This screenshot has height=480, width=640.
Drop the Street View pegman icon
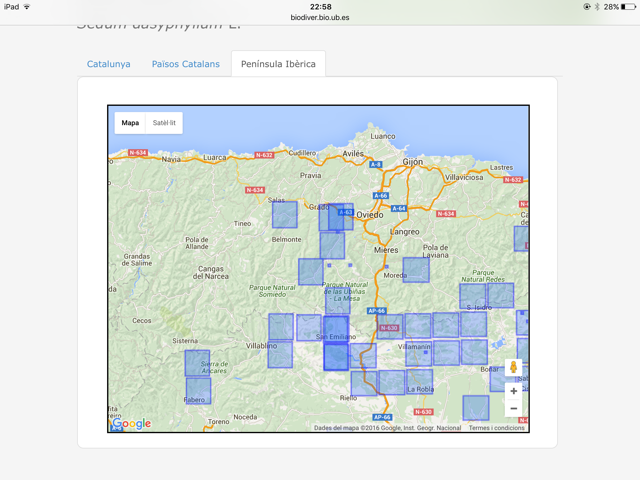click(x=513, y=368)
